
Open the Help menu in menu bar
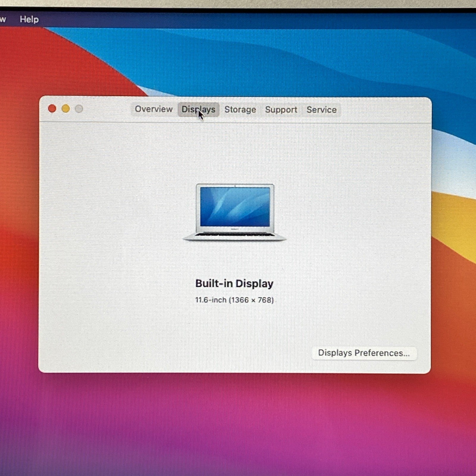point(29,19)
